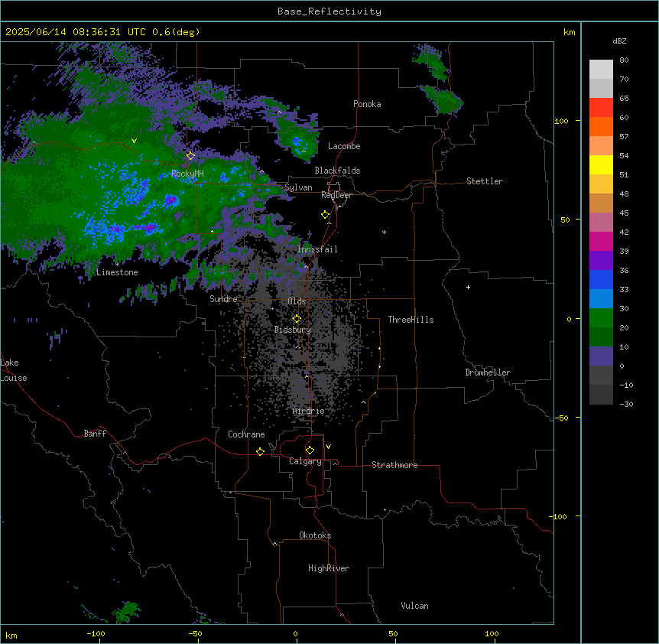Click the yellow diamond marker above Didsbury
Image resolution: width=659 pixels, height=644 pixels.
tap(297, 318)
